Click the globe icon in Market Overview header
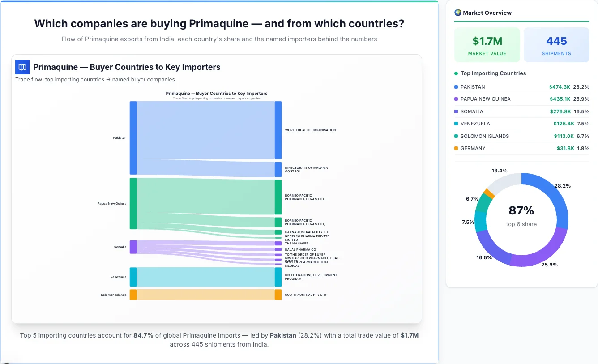Image resolution: width=598 pixels, height=364 pixels. click(x=458, y=13)
